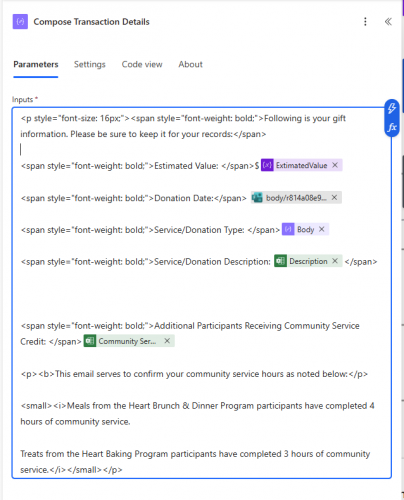Remove the Description token
Image resolution: width=404 pixels, height=500 pixels.
pos(335,261)
